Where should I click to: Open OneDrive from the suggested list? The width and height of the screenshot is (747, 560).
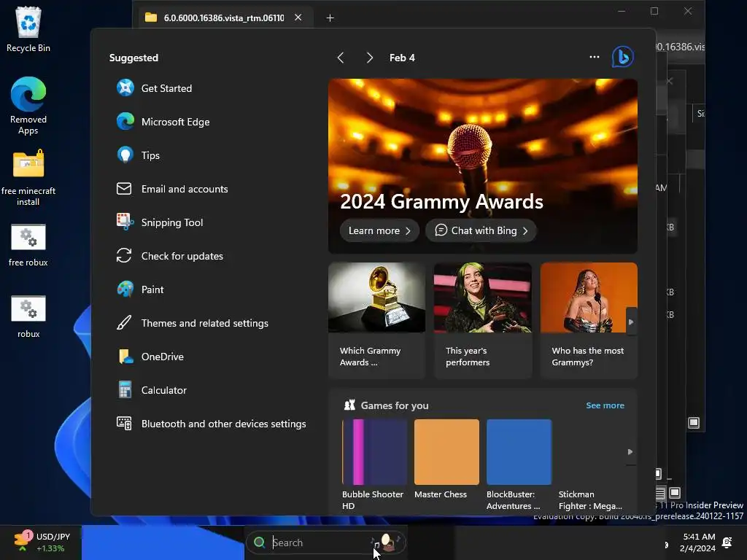[x=150, y=357]
